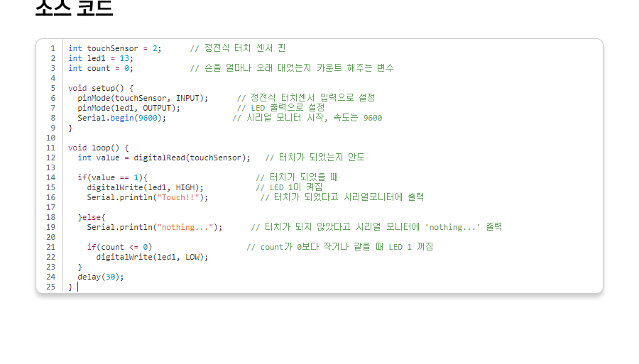Click the 'digitalRead(touchSensor)' call
Screen dimensions: 639x364
(192, 158)
